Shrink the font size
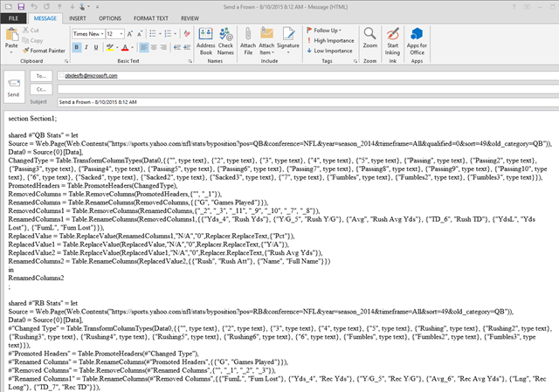Viewport: 559px width, 392px height. (x=140, y=34)
